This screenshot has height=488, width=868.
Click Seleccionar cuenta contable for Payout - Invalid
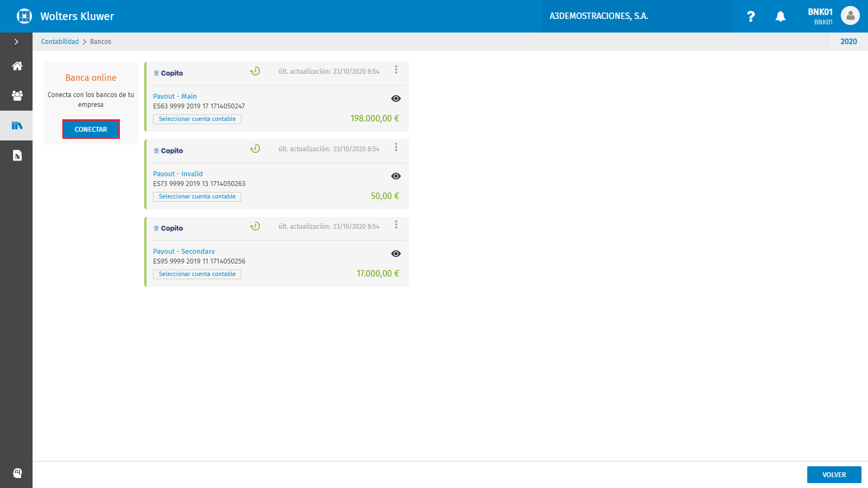(197, 197)
